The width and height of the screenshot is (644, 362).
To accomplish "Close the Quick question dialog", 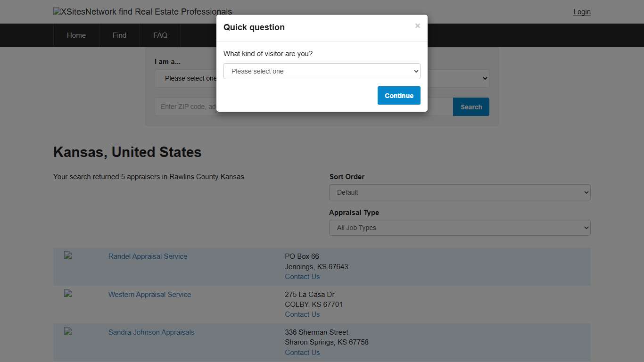I will pos(417,26).
